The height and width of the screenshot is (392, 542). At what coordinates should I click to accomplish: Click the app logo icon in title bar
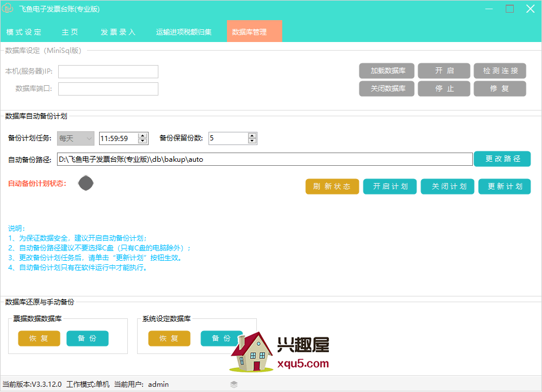click(x=7, y=8)
